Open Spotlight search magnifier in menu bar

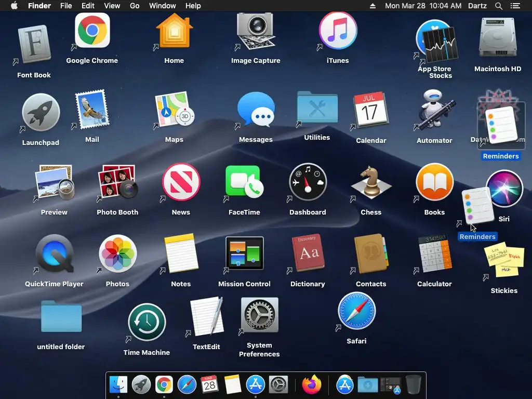coord(498,6)
